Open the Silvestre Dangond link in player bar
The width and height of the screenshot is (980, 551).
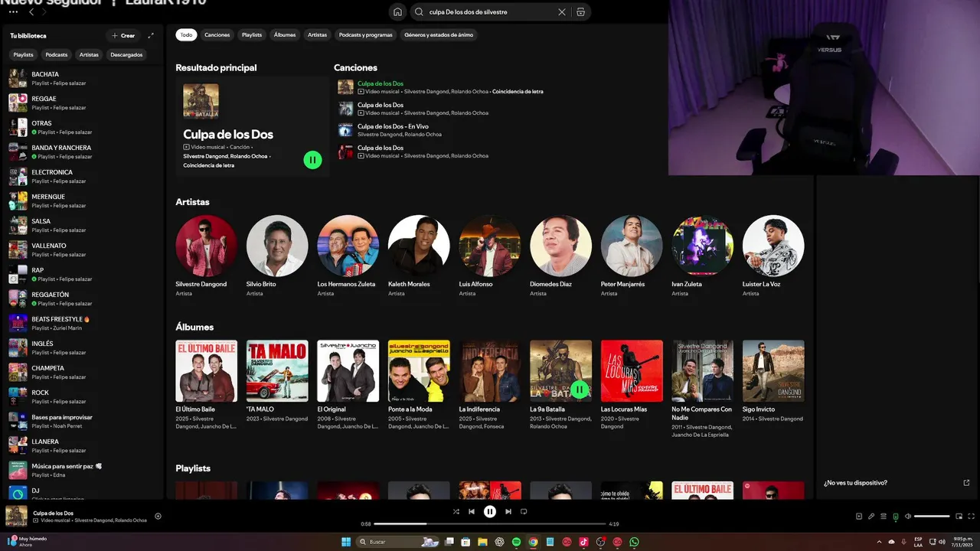click(x=93, y=520)
